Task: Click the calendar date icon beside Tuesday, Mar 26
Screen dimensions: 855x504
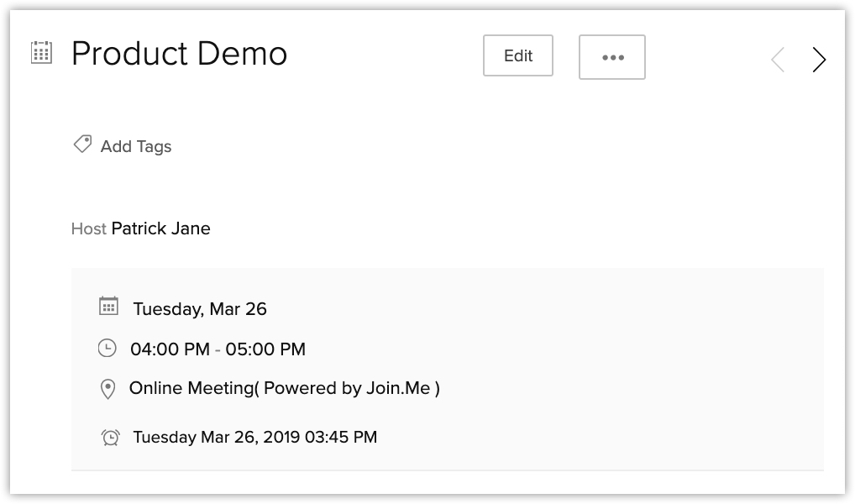Action: (x=108, y=306)
